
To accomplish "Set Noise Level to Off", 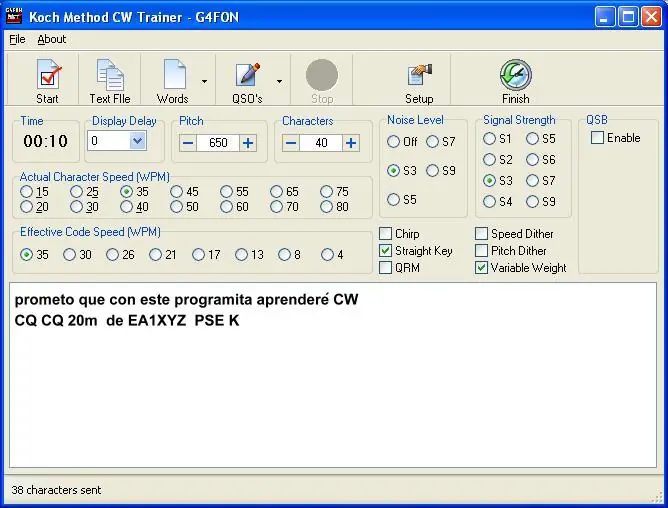I will [x=393, y=141].
